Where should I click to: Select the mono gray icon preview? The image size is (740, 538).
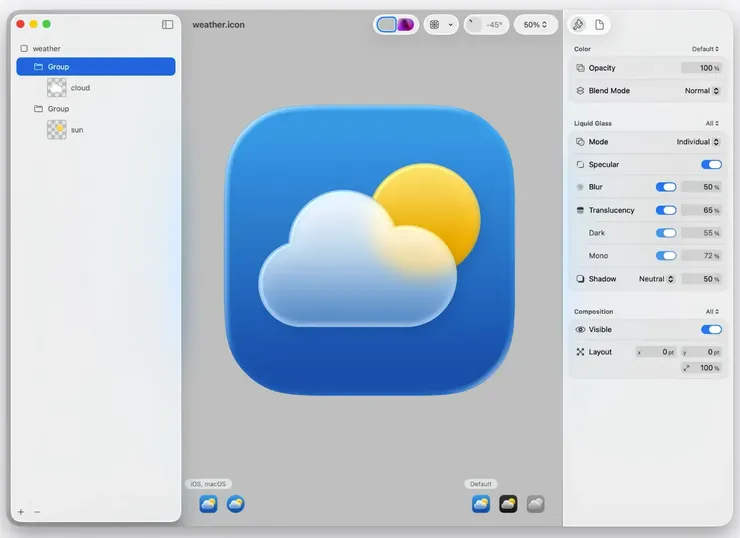tap(536, 504)
